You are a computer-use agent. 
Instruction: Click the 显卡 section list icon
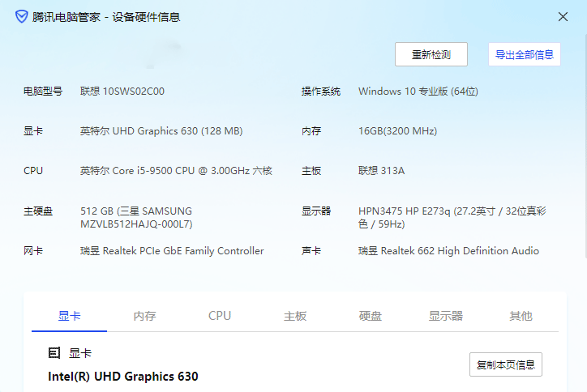click(54, 353)
